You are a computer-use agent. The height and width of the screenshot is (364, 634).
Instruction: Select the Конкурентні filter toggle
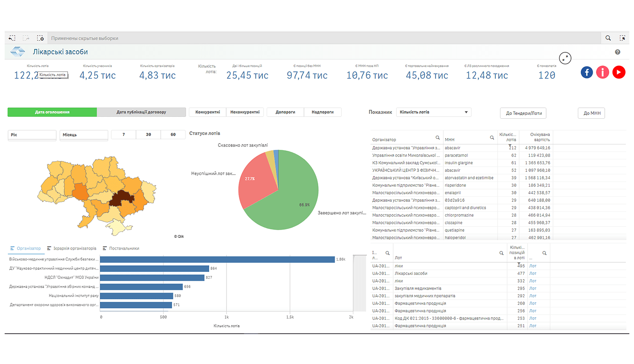pos(207,112)
